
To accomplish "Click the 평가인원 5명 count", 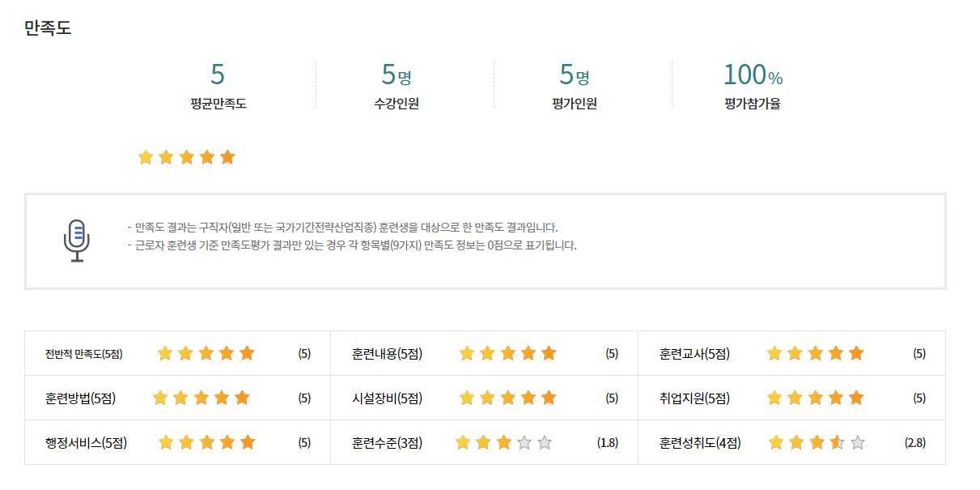I will (574, 75).
